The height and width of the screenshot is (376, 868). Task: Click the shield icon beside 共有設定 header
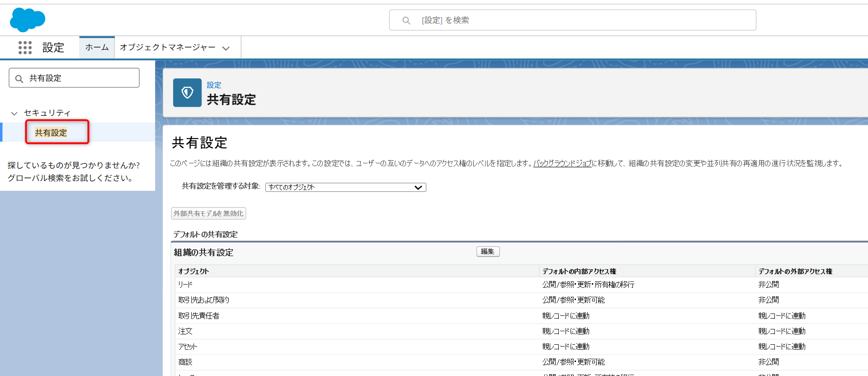tap(187, 93)
